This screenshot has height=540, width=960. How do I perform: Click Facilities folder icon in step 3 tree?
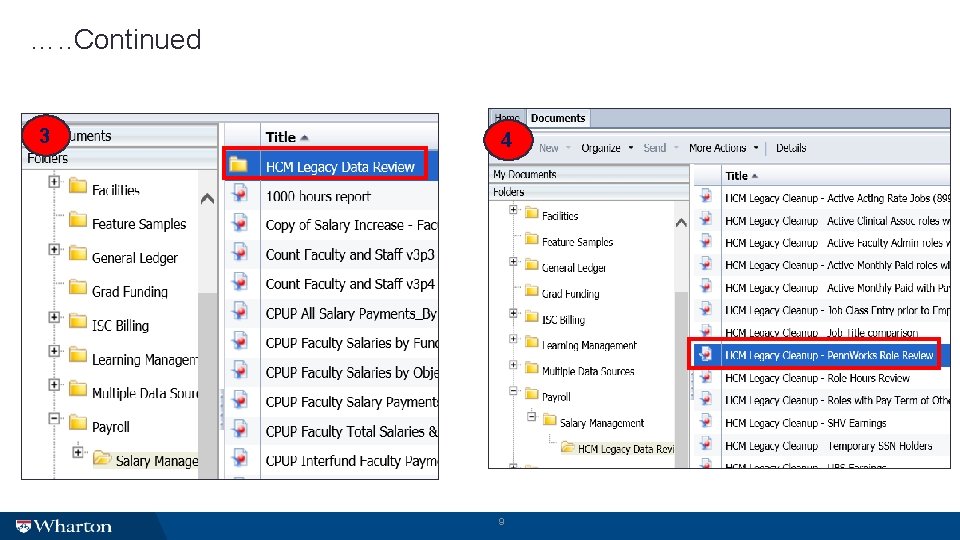78,186
